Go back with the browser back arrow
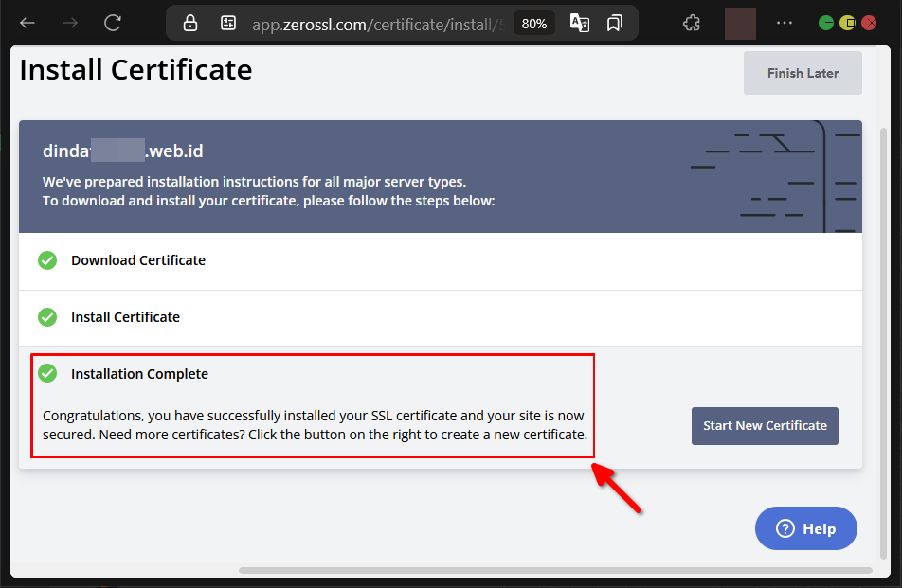The width and height of the screenshot is (902, 588). [27, 23]
